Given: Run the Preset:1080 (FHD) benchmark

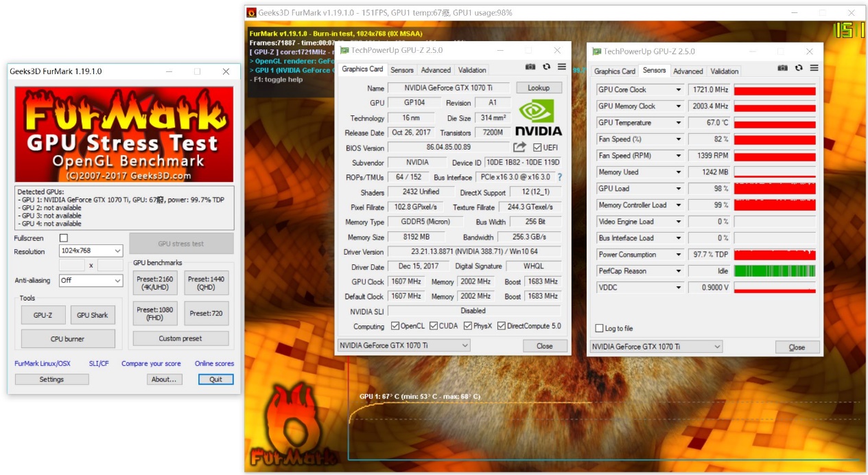Looking at the screenshot, I should tap(155, 314).
